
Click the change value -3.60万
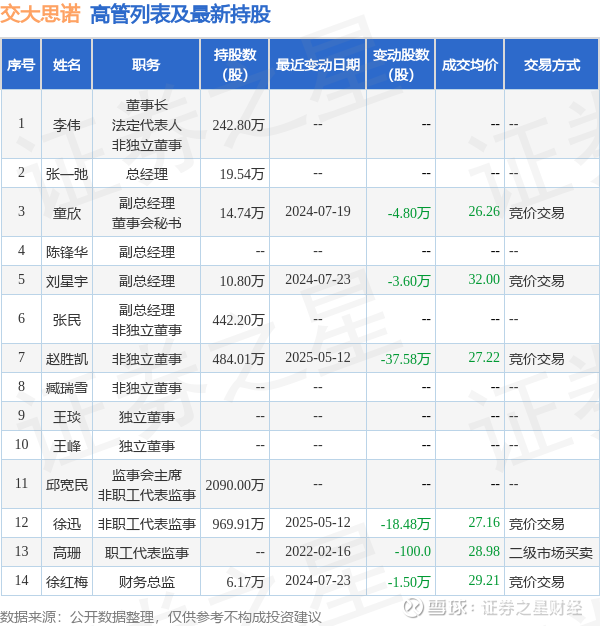click(x=409, y=281)
